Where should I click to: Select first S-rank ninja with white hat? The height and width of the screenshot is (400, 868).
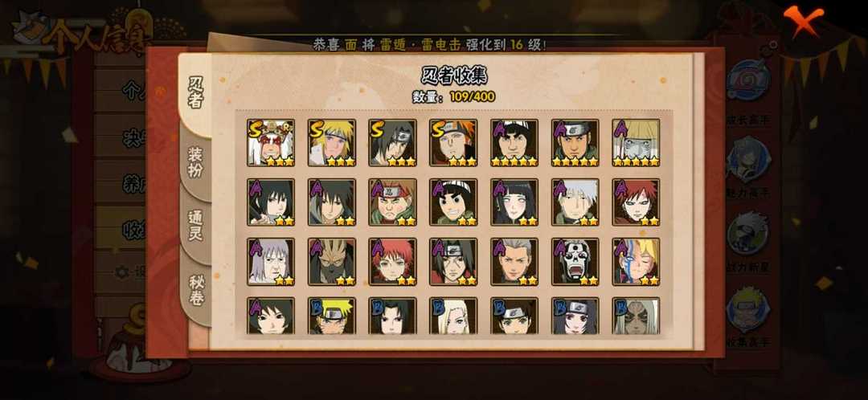point(271,143)
